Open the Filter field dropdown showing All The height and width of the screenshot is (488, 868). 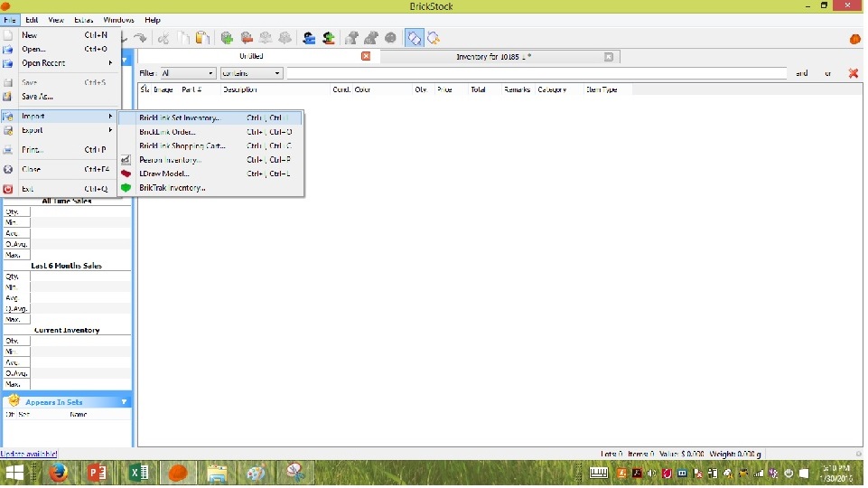[x=188, y=73]
